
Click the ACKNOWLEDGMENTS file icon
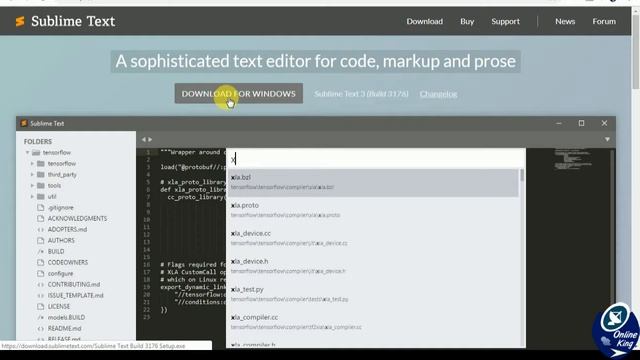40,218
